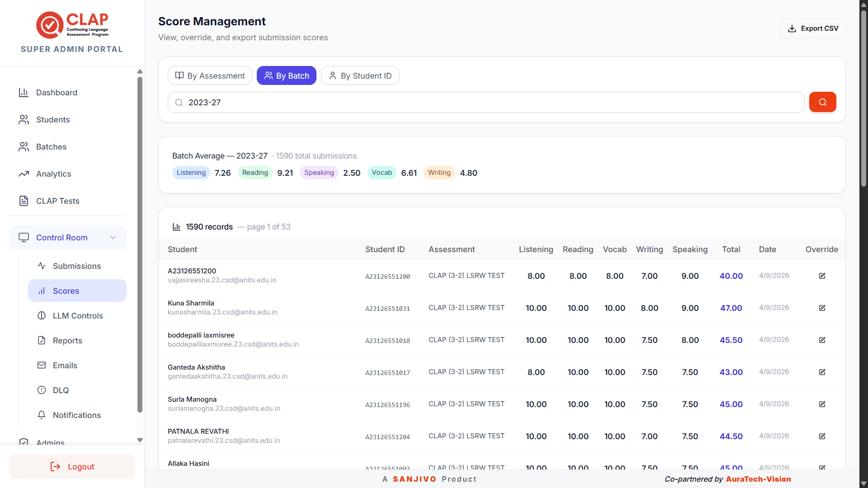Click the Submissions activity pulse icon
The image size is (868, 488).
[42, 266]
